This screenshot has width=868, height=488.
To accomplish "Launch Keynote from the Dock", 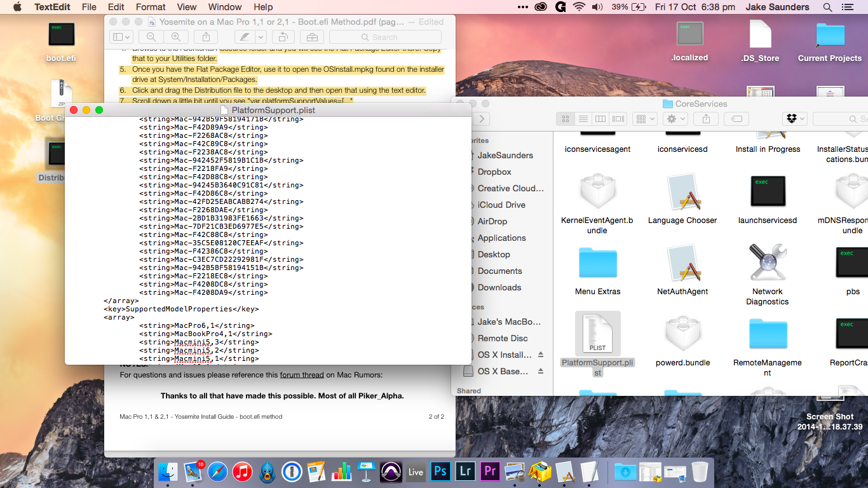I will click(366, 471).
